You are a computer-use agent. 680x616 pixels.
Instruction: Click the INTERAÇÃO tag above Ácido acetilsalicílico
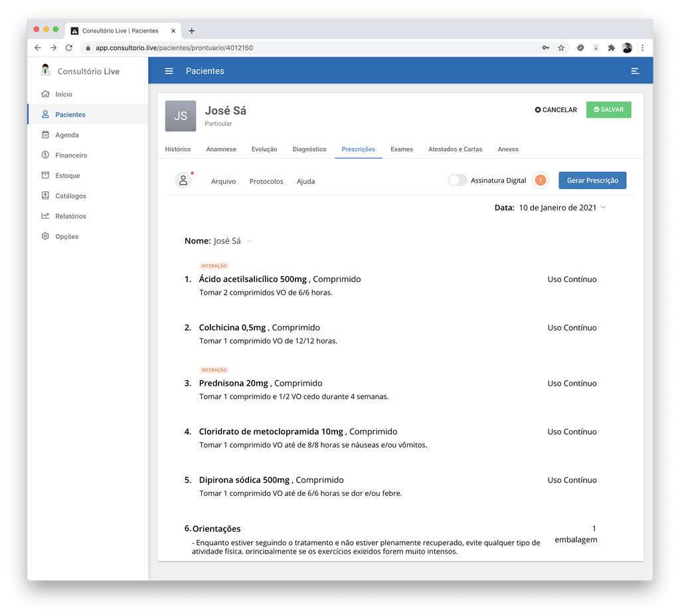point(214,266)
